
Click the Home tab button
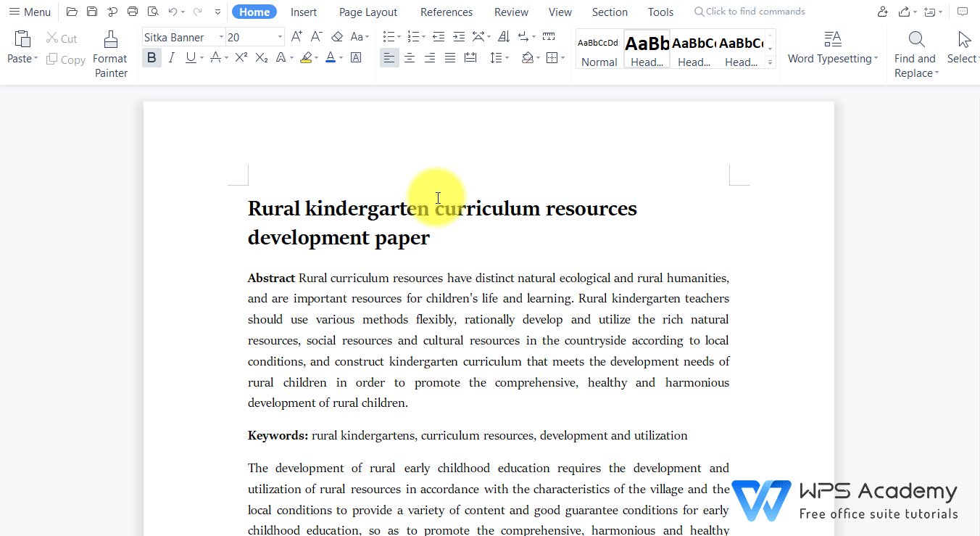[x=254, y=12]
